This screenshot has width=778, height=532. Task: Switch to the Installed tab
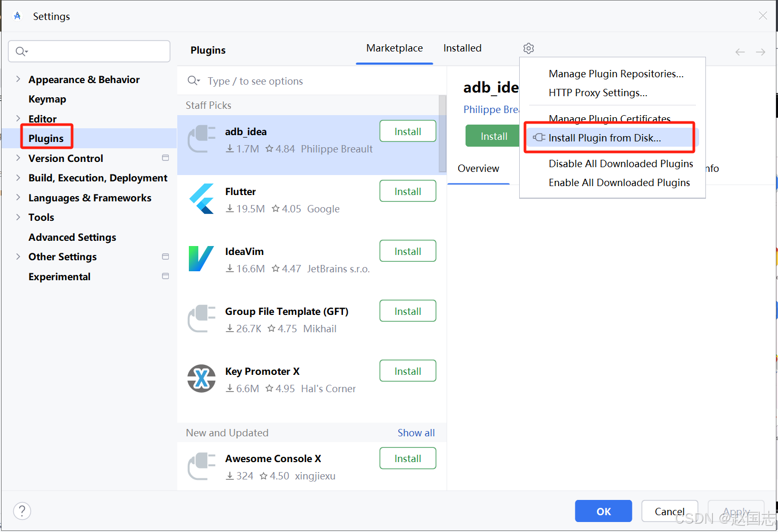tap(462, 48)
